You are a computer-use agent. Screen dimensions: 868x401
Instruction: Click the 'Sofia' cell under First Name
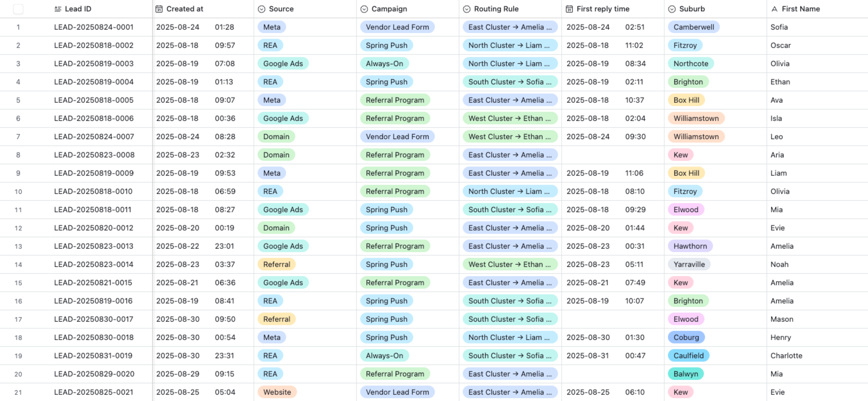(x=779, y=27)
